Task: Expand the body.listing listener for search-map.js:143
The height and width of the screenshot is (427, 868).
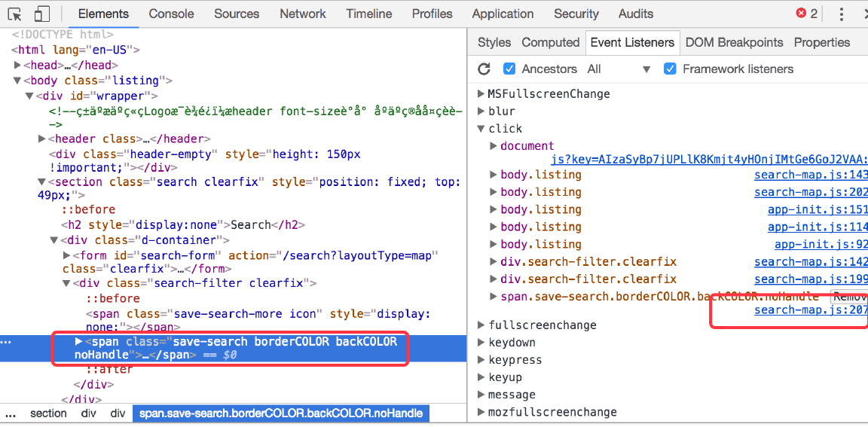Action: [494, 175]
